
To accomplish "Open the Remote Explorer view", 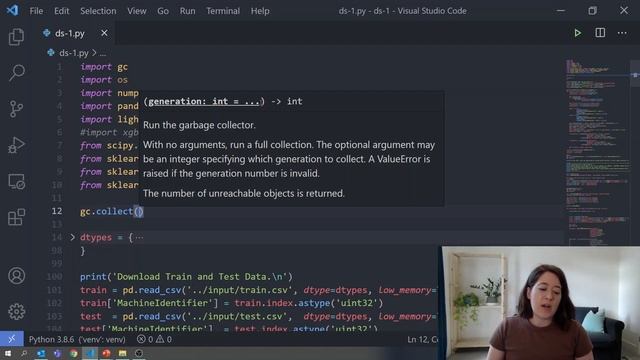I will click(x=16, y=181).
